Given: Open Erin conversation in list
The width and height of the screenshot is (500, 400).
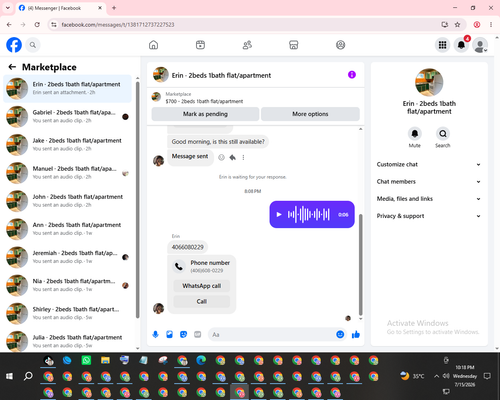Looking at the screenshot, I should click(x=67, y=88).
